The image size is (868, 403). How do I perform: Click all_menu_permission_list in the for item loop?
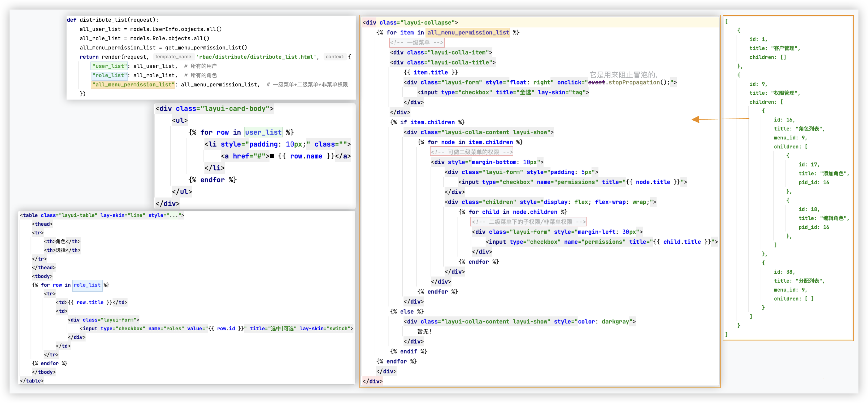click(x=468, y=32)
